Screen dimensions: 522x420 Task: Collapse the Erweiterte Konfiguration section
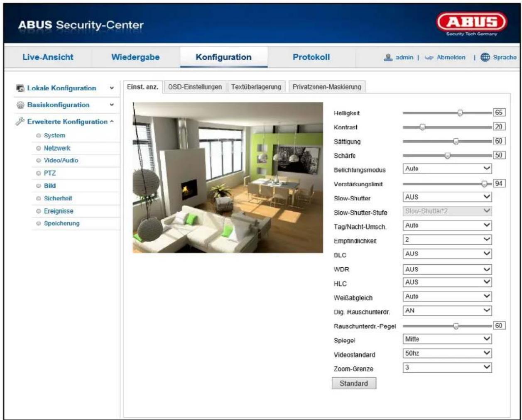(112, 122)
